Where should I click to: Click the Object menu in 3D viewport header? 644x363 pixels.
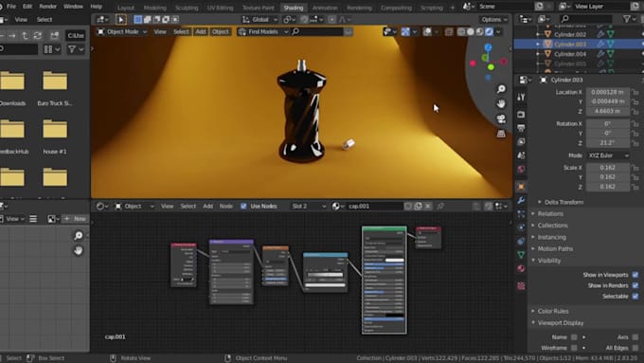point(220,31)
